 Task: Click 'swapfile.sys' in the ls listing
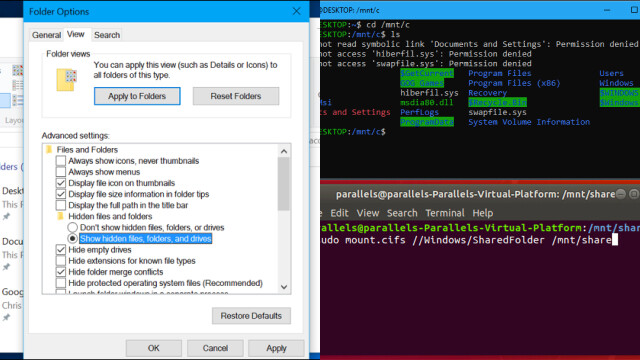tap(498, 112)
